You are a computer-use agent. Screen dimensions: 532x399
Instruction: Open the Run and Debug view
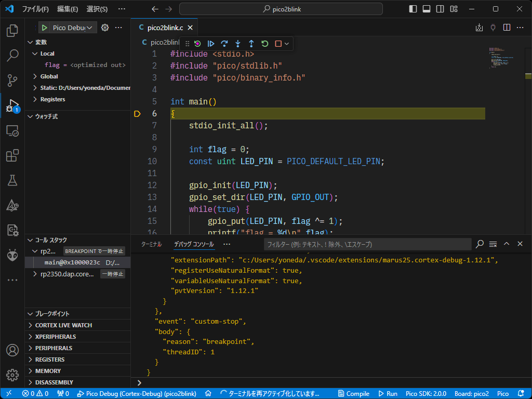[x=12, y=105]
